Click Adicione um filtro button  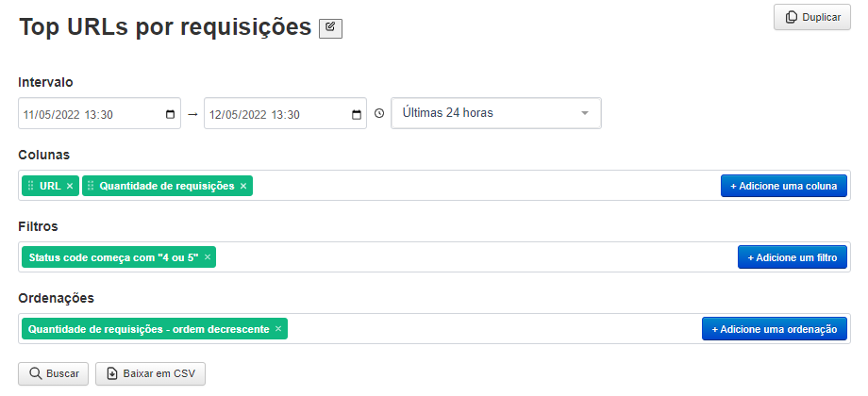tap(793, 257)
